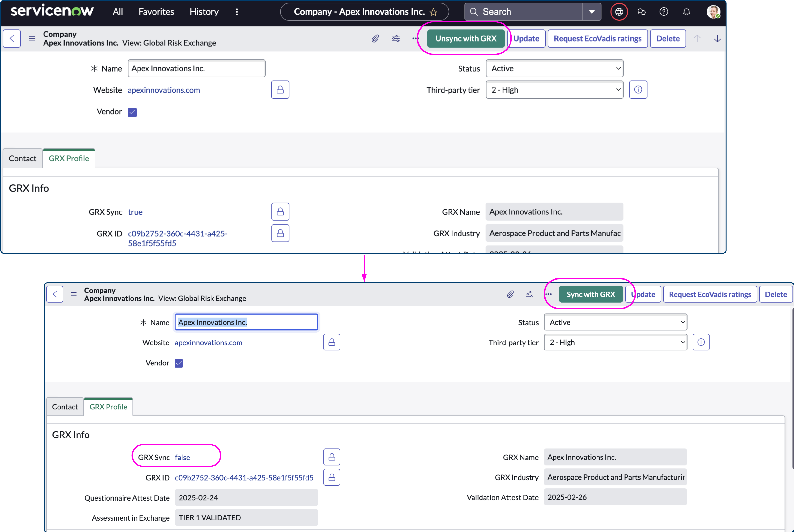
Task: Open the Favorites menu
Action: pos(156,12)
